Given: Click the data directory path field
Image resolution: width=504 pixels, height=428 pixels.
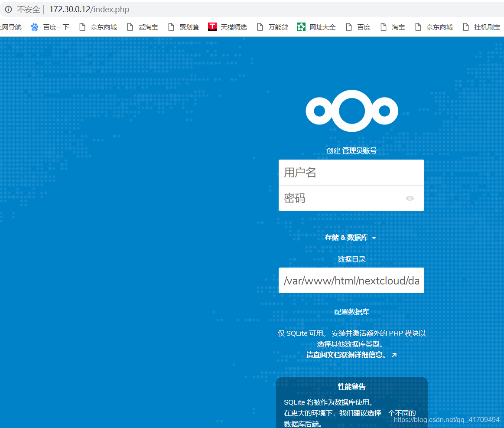Looking at the screenshot, I should coord(351,281).
